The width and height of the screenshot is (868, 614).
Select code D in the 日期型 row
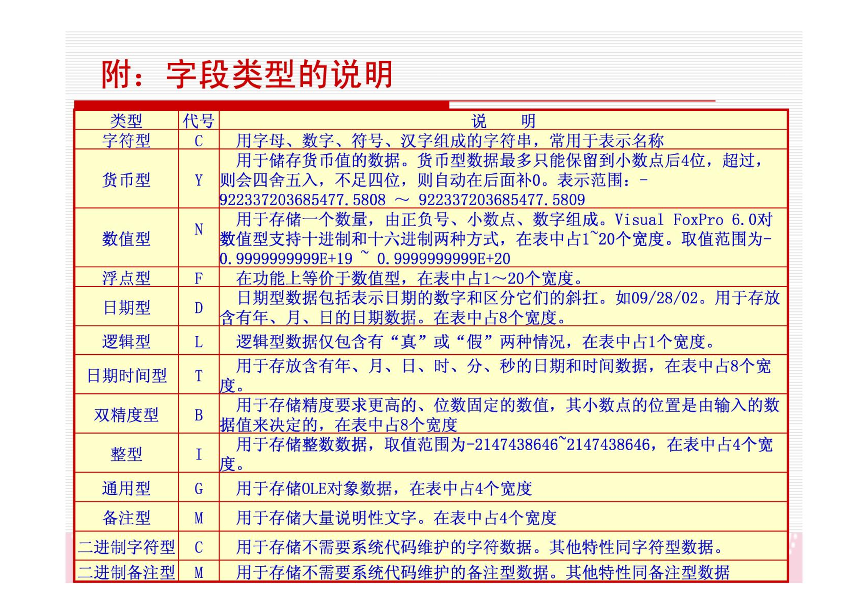[x=198, y=308]
